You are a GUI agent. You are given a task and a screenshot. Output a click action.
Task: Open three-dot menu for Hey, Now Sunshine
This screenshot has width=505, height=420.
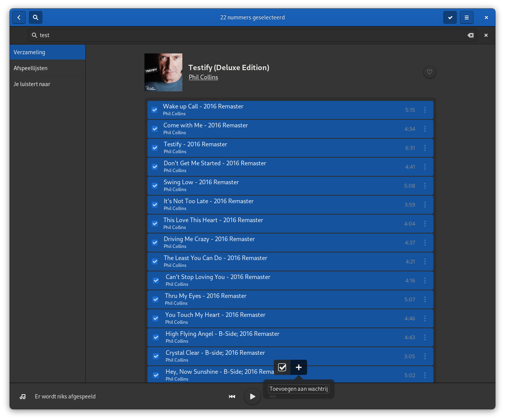tap(425, 375)
